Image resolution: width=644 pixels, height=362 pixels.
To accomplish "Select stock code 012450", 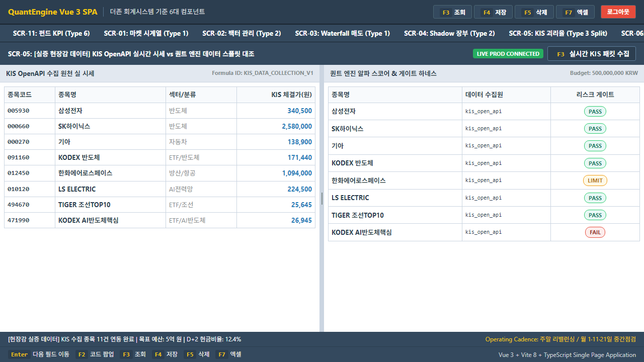I will click(18, 173).
